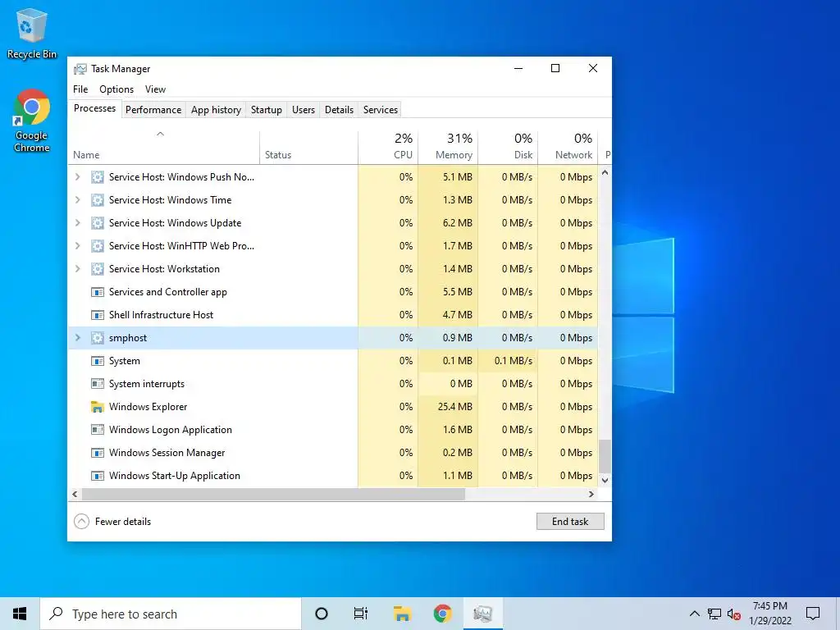Click the Service Host: Windows Time gear icon
Screen dimensions: 840x630
click(98, 200)
